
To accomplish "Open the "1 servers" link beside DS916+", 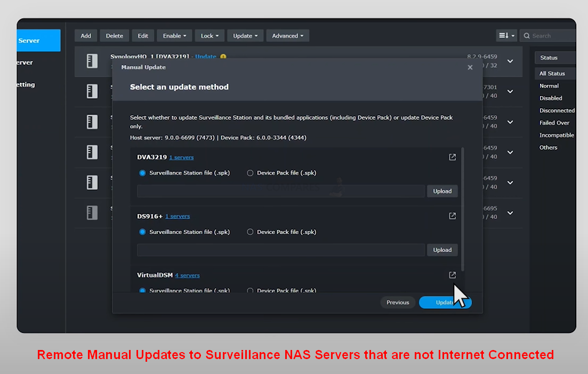I will coord(178,217).
